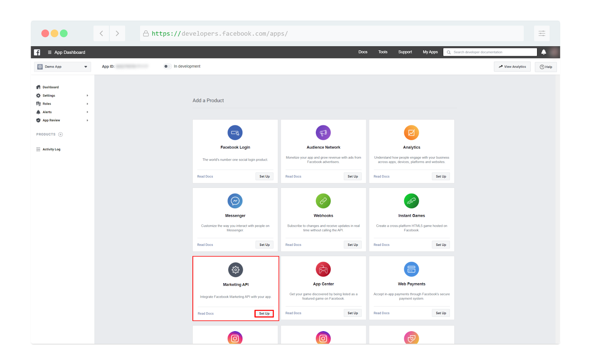The height and width of the screenshot is (364, 591).
Task: Go forward with browser forward arrow
Action: pos(117,33)
